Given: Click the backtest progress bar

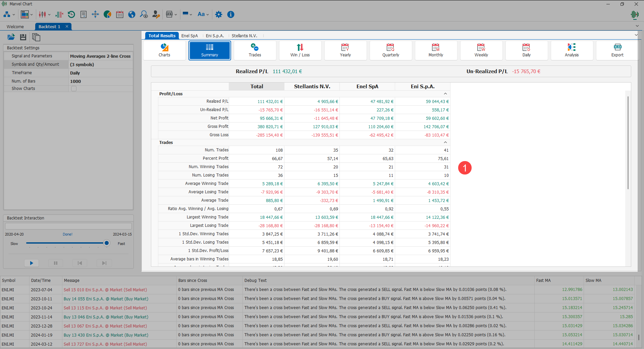Looking at the screenshot, I should coord(68,226).
